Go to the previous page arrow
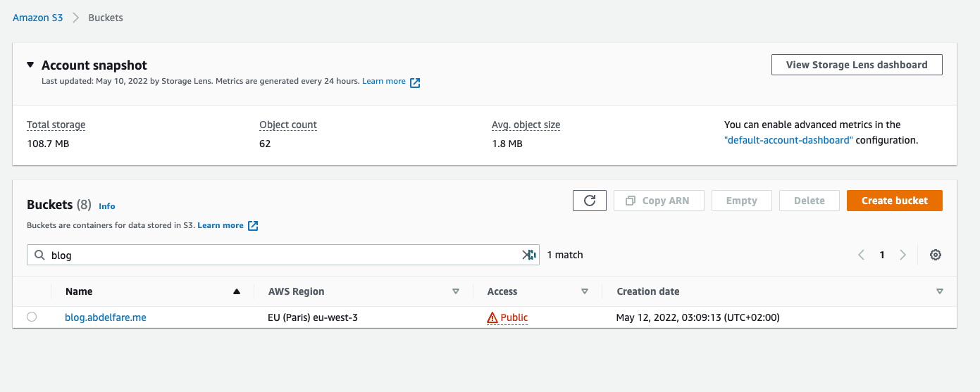The width and height of the screenshot is (980, 392). tap(861, 255)
